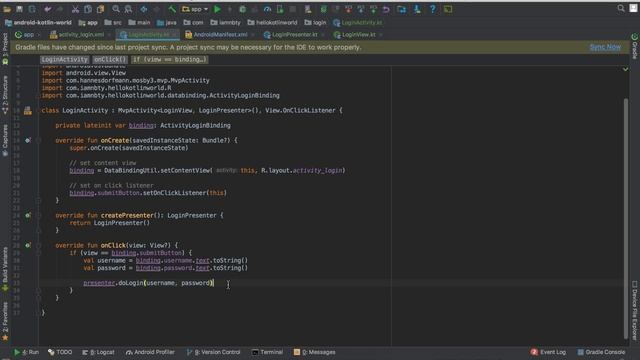Click the Project Structure icon
640x360 pixels.
(x=401, y=9)
